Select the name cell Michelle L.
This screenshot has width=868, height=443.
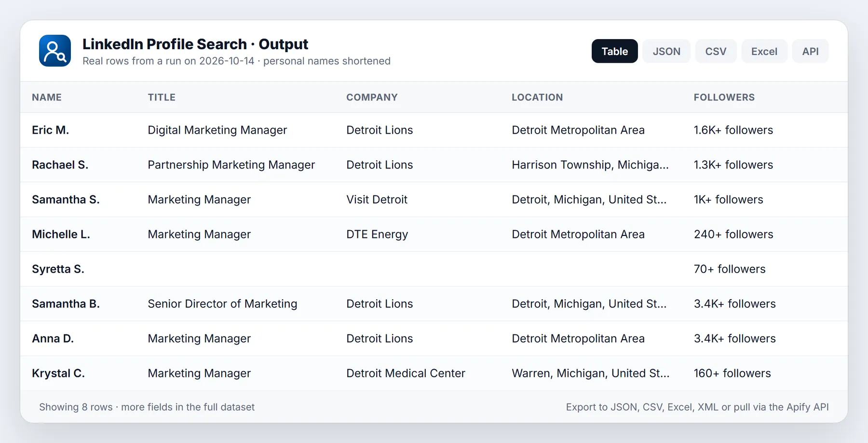(61, 234)
